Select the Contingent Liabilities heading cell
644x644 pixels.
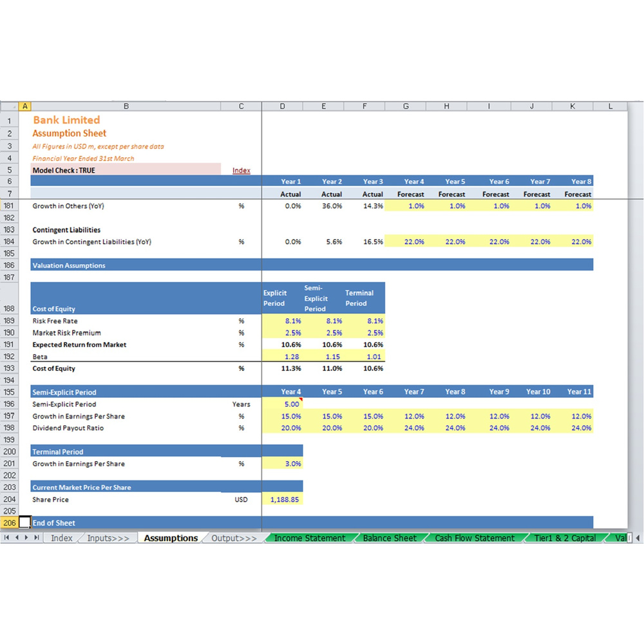pos(126,230)
